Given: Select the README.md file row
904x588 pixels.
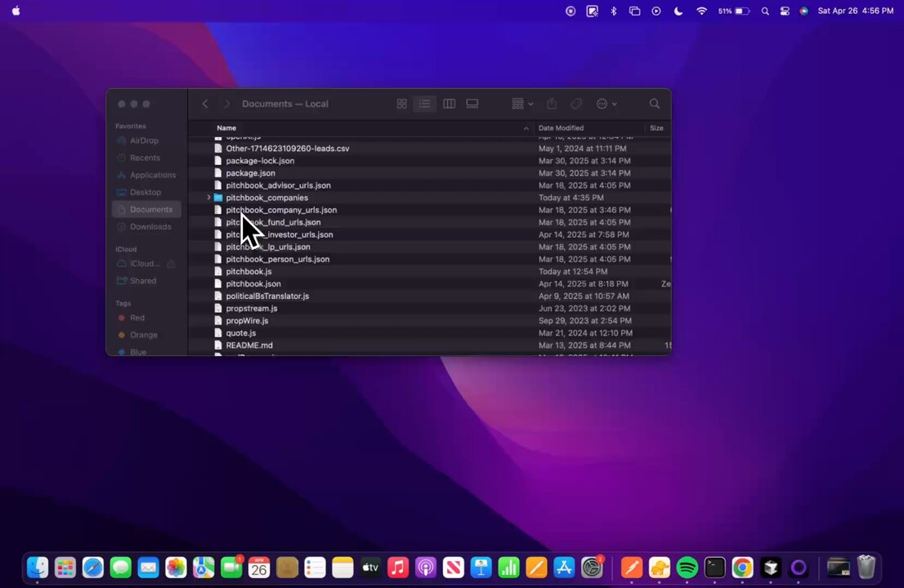Looking at the screenshot, I should [x=249, y=345].
